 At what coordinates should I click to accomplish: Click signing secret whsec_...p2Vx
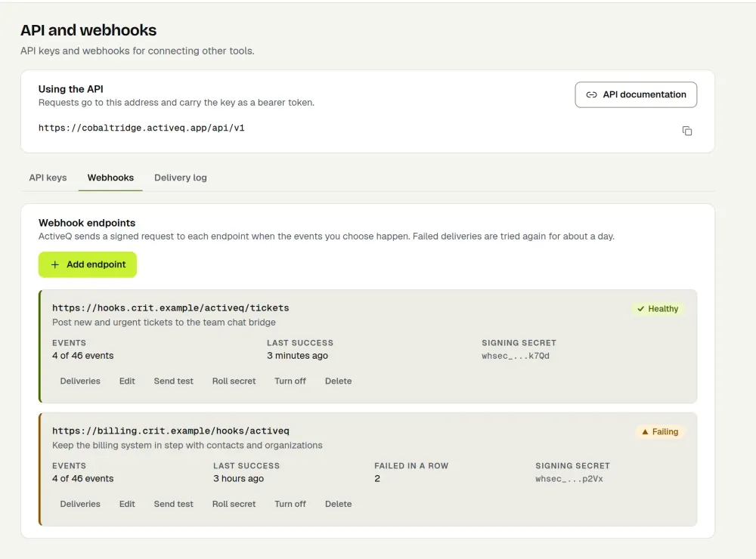[x=569, y=478]
